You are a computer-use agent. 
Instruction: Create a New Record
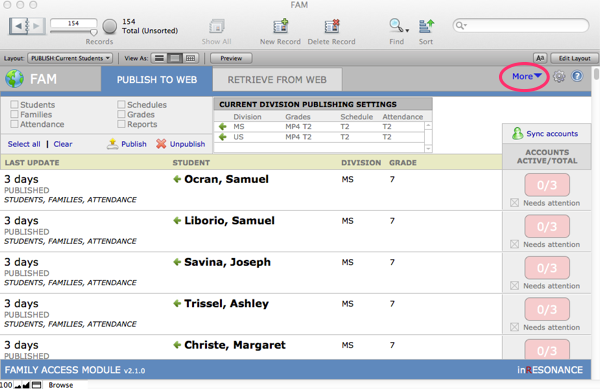(x=280, y=27)
